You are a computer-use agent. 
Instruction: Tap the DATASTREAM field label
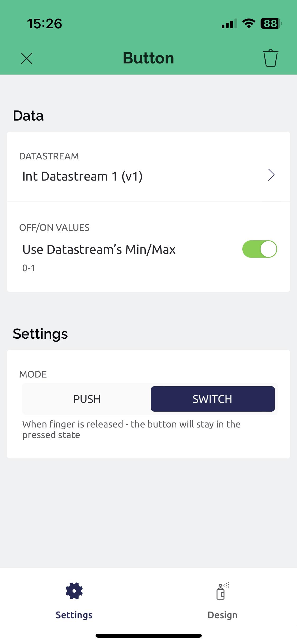pos(49,156)
